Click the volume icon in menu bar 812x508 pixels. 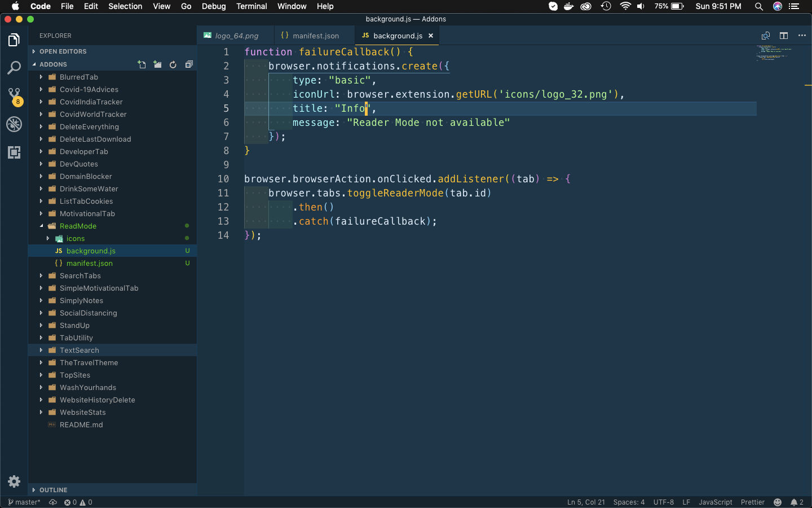click(641, 6)
